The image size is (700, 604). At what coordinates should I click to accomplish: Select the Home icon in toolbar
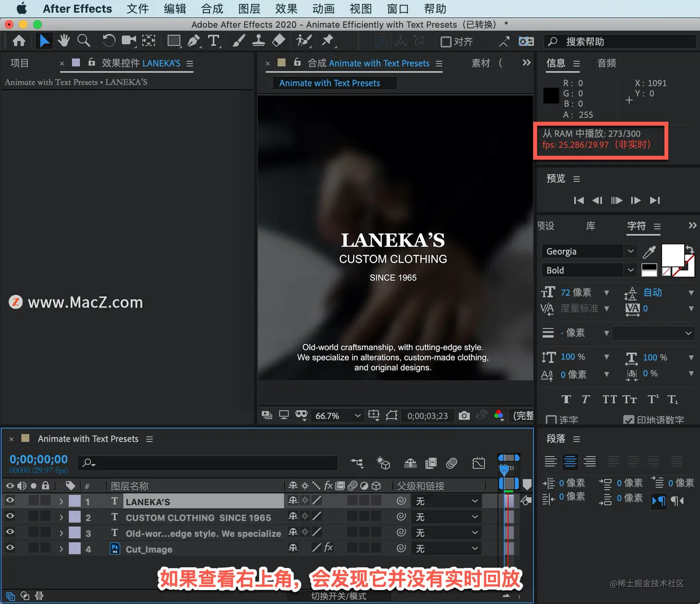coord(19,41)
